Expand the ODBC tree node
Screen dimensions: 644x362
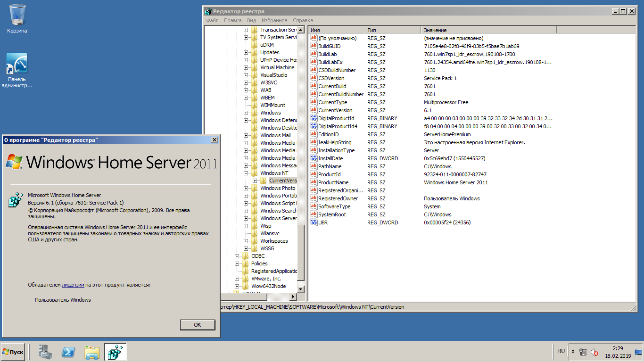click(x=237, y=256)
